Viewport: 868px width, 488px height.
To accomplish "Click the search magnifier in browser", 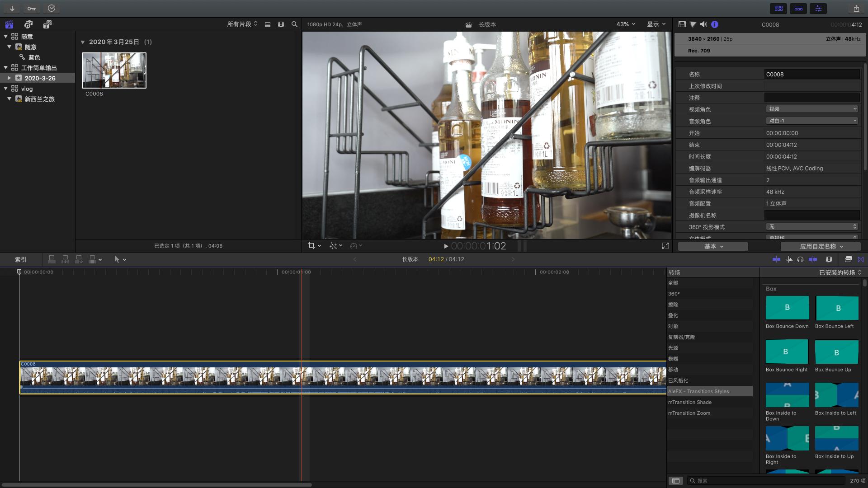I will click(294, 24).
